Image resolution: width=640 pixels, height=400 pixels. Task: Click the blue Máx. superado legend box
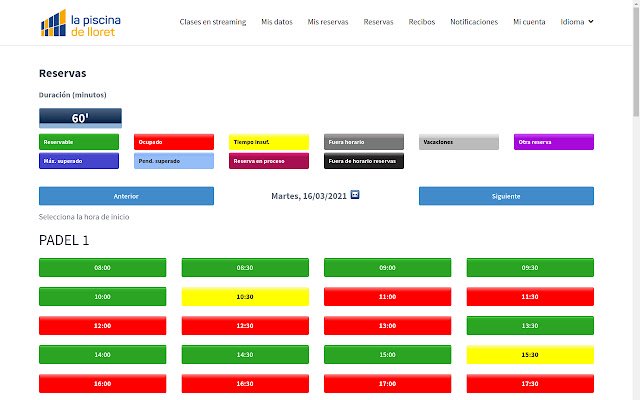coord(79,161)
